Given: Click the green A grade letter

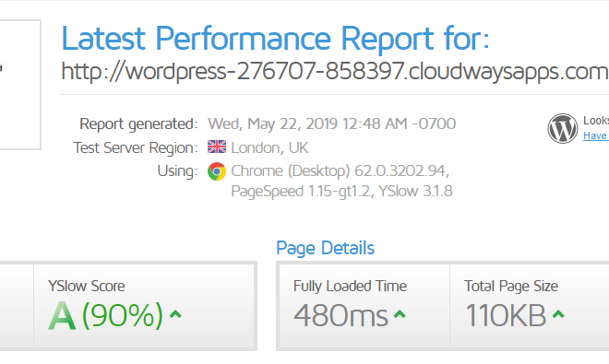Looking at the screenshot, I should 62,315.
